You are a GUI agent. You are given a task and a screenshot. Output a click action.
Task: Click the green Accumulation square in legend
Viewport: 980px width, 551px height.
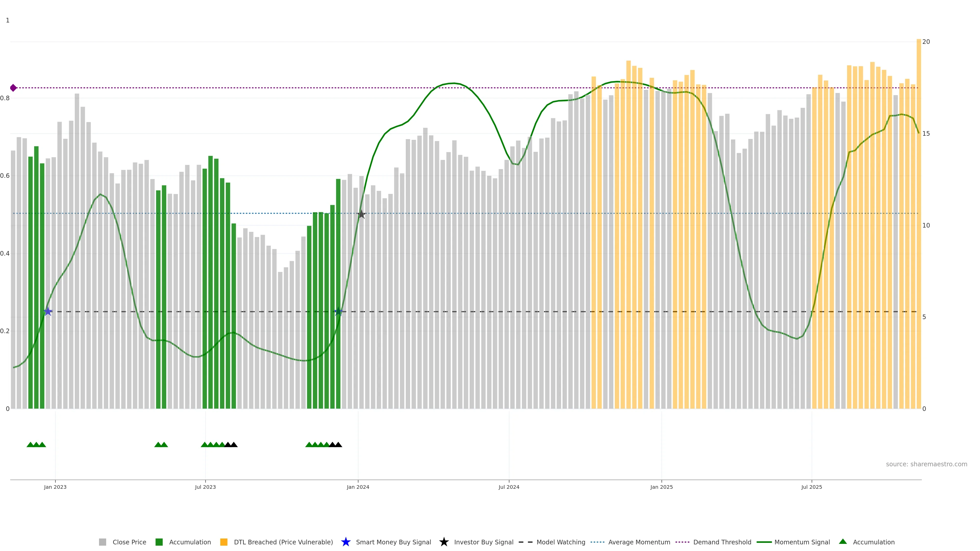coord(159,542)
